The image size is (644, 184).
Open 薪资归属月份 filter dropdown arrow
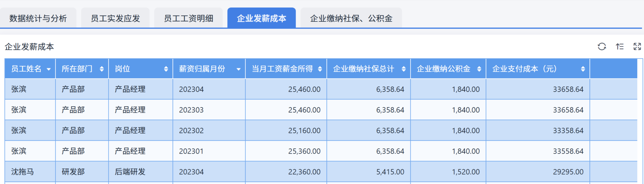tap(239, 69)
